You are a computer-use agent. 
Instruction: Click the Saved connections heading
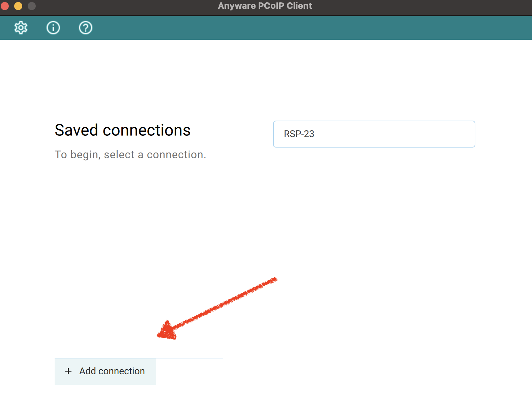click(123, 130)
